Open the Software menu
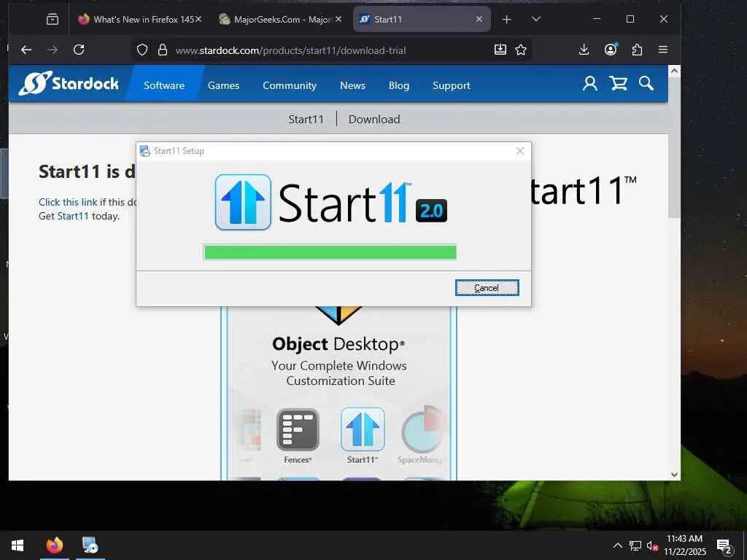Viewport: 747px width, 560px height. pos(164,85)
